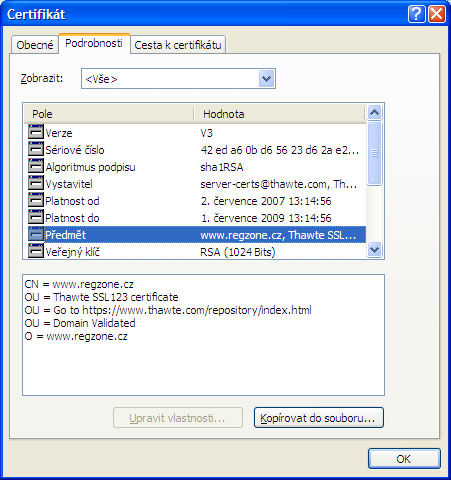Click the CN = www.regzone.cz line

tap(79, 284)
